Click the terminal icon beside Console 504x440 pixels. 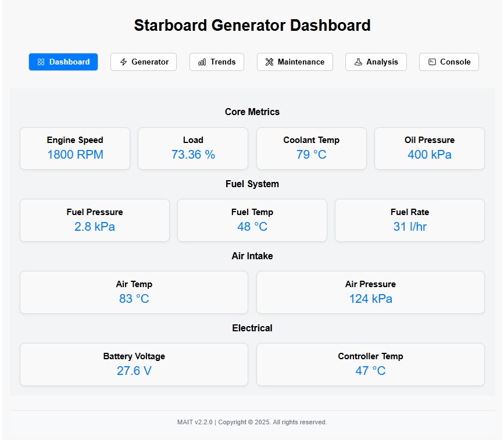click(432, 62)
